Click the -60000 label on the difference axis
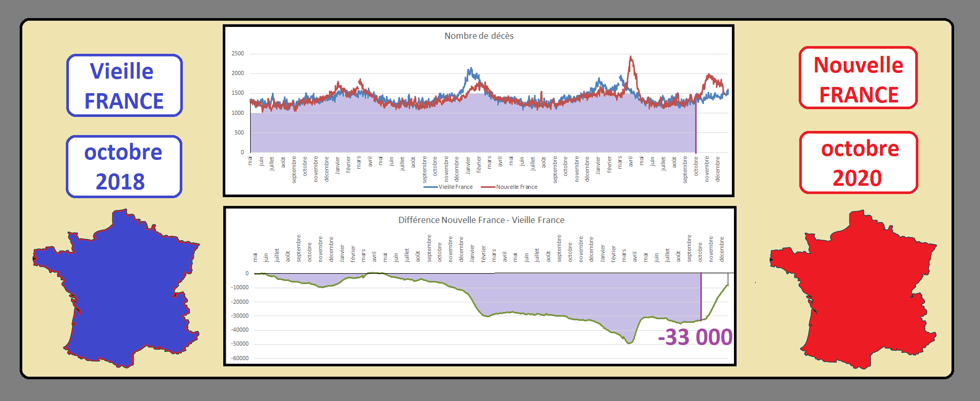Viewport: 980px width, 401px height. 240,358
